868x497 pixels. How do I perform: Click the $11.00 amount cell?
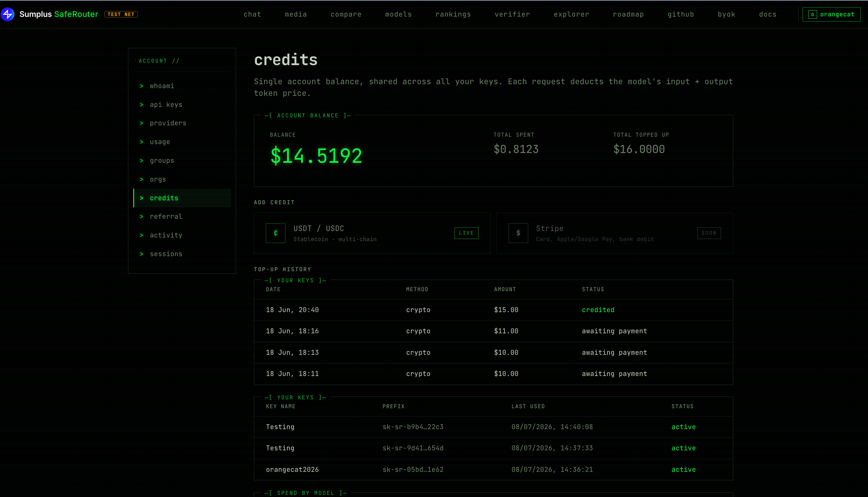click(506, 331)
